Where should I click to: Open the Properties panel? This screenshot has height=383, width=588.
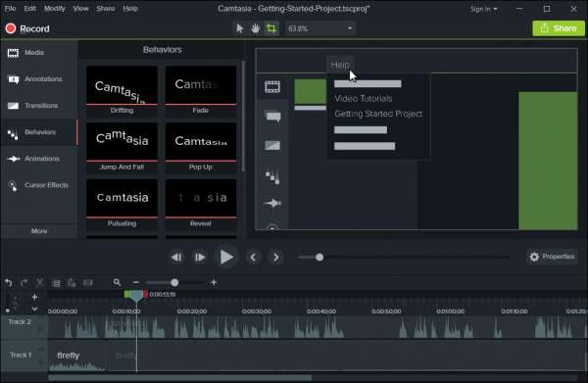pos(552,257)
